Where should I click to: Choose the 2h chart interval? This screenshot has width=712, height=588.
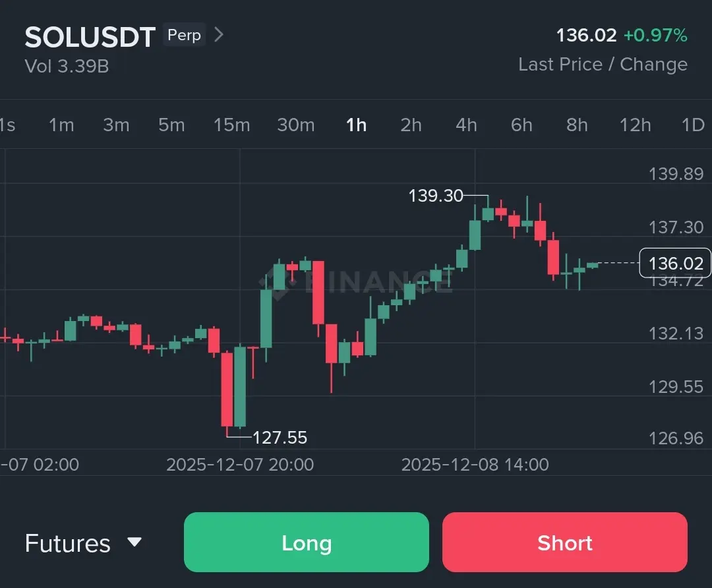(411, 125)
